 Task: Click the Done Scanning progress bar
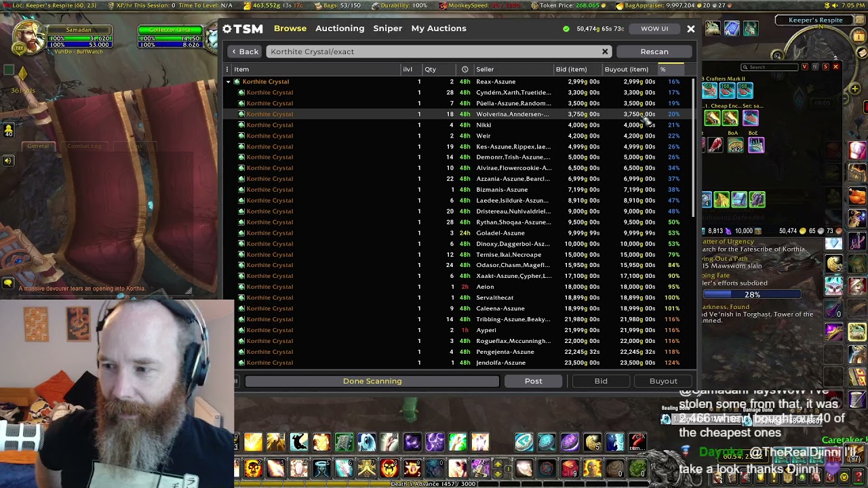pos(372,381)
